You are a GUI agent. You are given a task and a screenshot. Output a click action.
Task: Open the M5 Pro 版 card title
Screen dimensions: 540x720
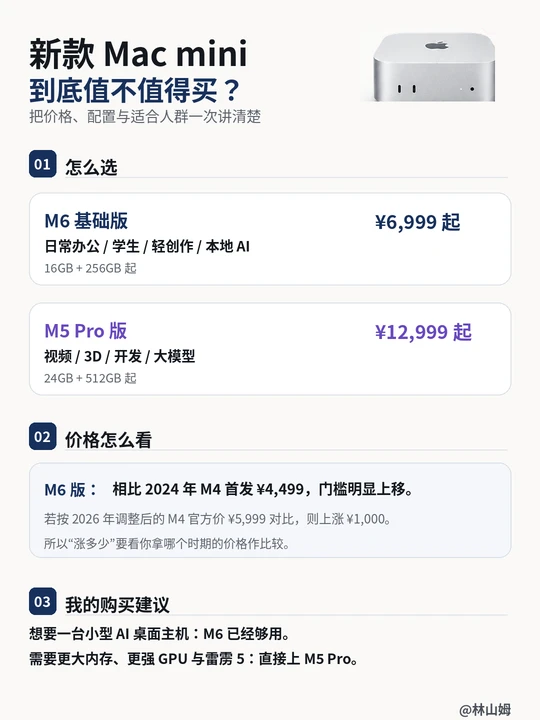click(85, 331)
